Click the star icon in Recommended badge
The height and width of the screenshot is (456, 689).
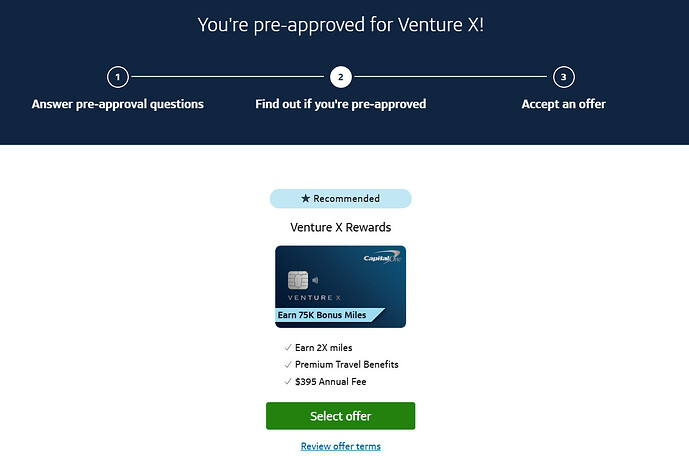305,198
